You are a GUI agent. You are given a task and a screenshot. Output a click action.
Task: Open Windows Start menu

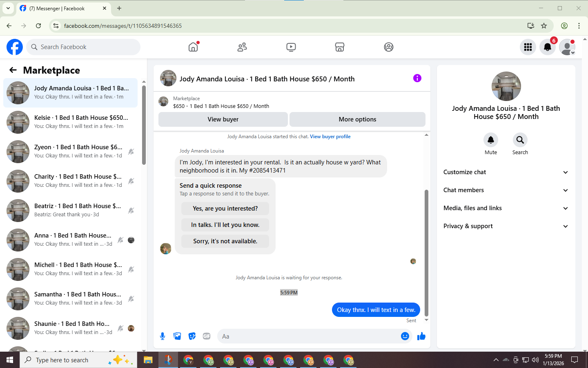(10, 360)
